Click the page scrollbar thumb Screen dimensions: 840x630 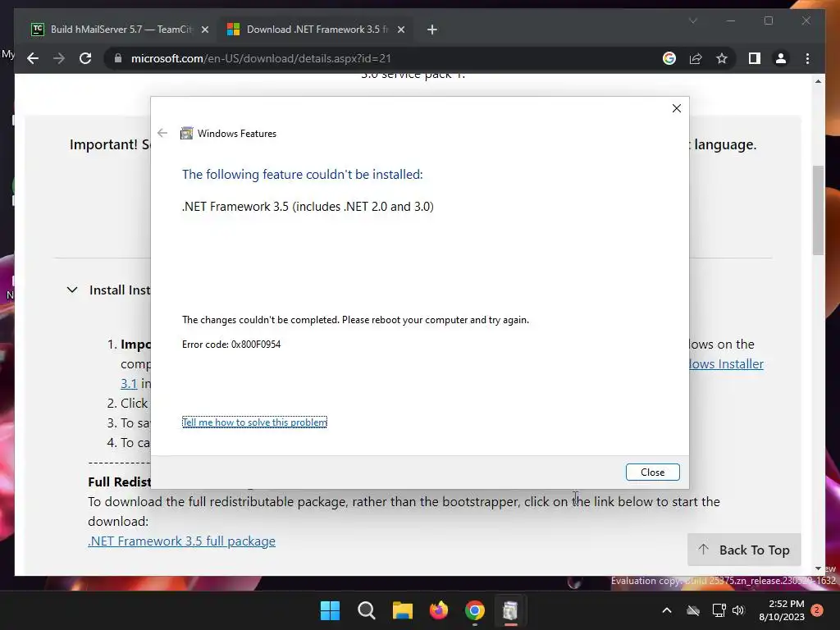pyautogui.click(x=818, y=210)
